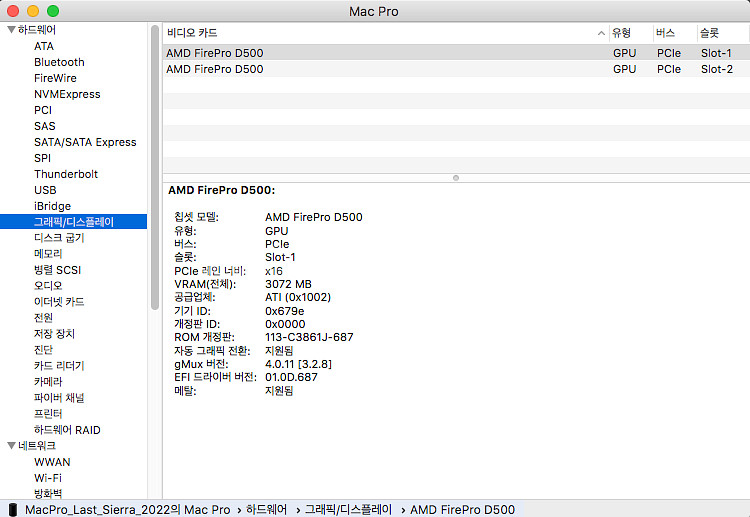Click the 하드웨어 category label
This screenshot has height=517, width=750.
(x=37, y=30)
